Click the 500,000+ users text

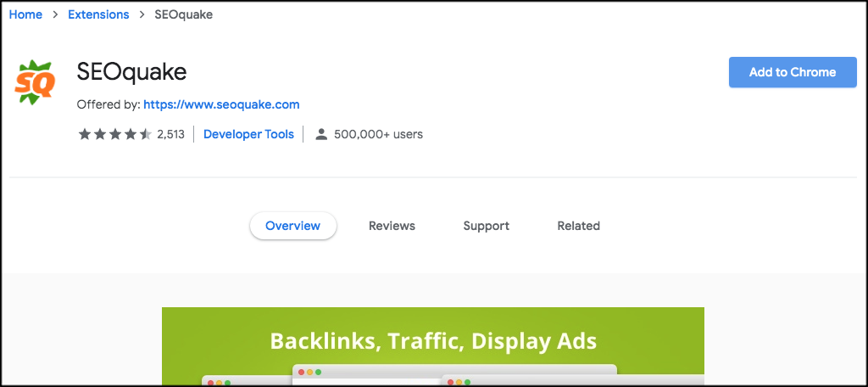379,134
